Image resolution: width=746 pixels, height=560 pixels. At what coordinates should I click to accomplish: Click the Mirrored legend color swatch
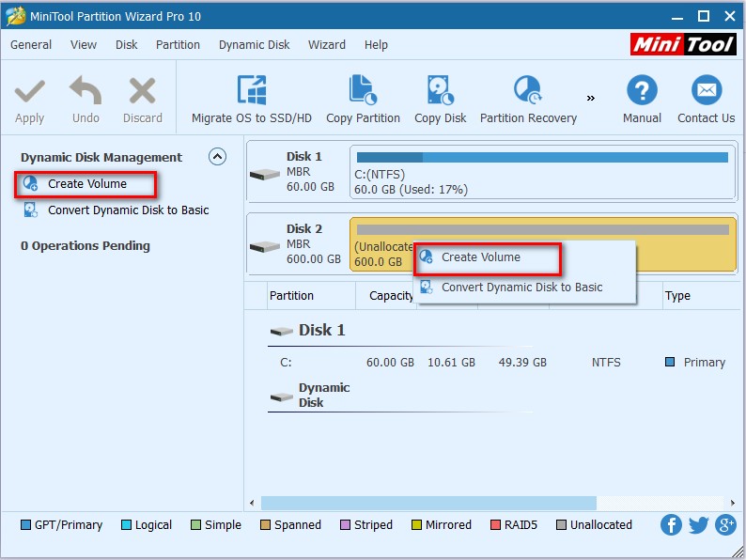pos(416,525)
